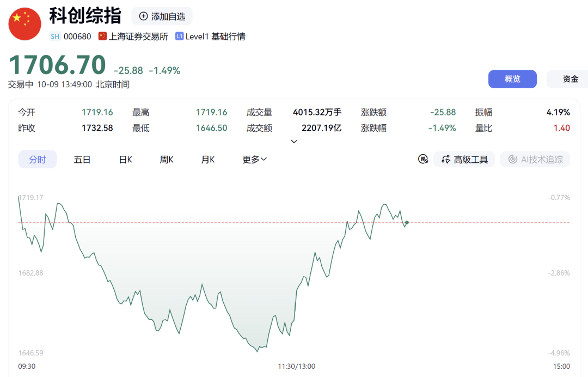The image size is (588, 377).
Task: Click the current price 1706.70
Action: [57, 65]
